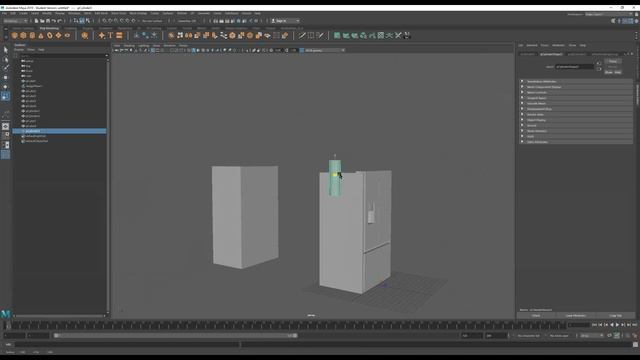Click the playback range slider bar

click(176, 336)
